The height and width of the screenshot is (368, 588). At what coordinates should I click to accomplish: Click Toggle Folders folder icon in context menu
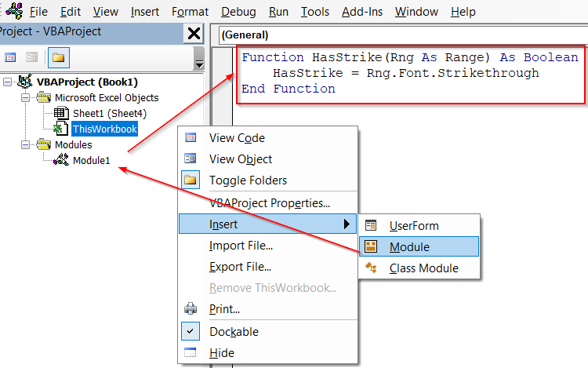point(191,180)
